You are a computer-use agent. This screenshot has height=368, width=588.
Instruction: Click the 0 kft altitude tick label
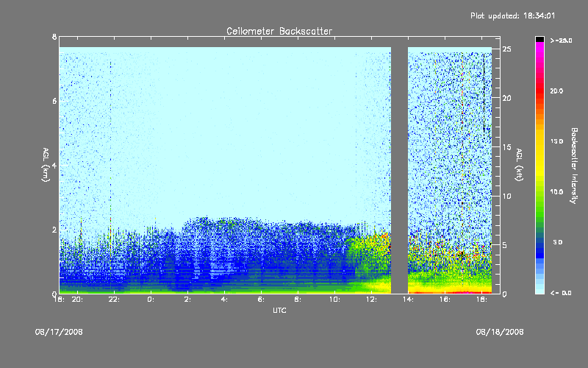tap(504, 294)
